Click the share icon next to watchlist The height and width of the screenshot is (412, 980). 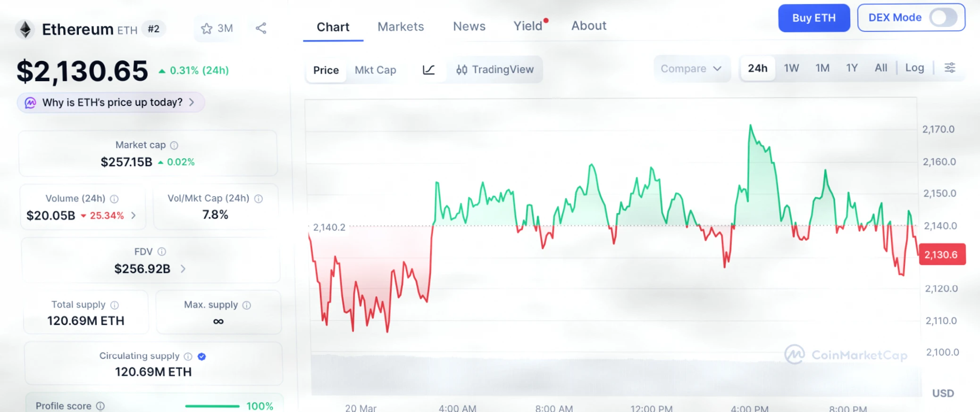pos(261,28)
